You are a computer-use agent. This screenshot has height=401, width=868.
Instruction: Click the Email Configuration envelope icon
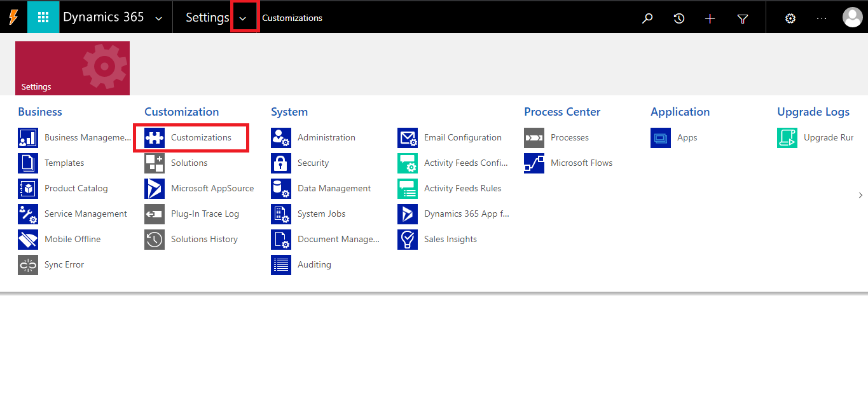408,137
